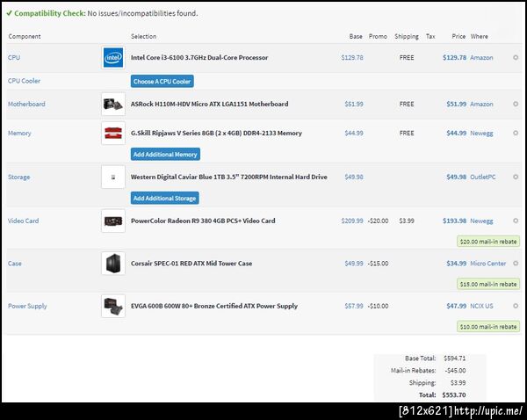The width and height of the screenshot is (527, 420).
Task: Open the Memory category link
Action: tap(19, 134)
